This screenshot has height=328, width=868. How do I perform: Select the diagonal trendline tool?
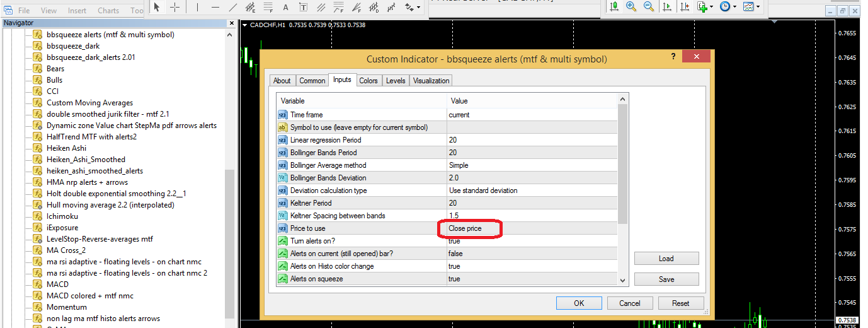(233, 7)
